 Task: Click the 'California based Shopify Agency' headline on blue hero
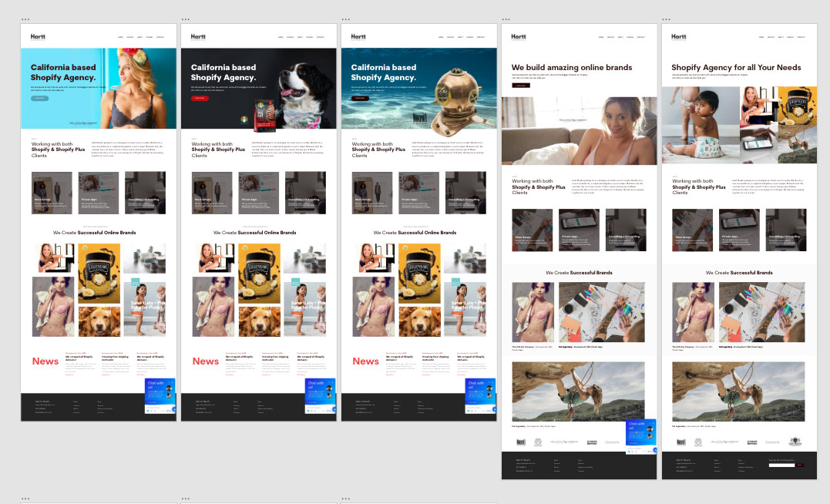coord(63,72)
